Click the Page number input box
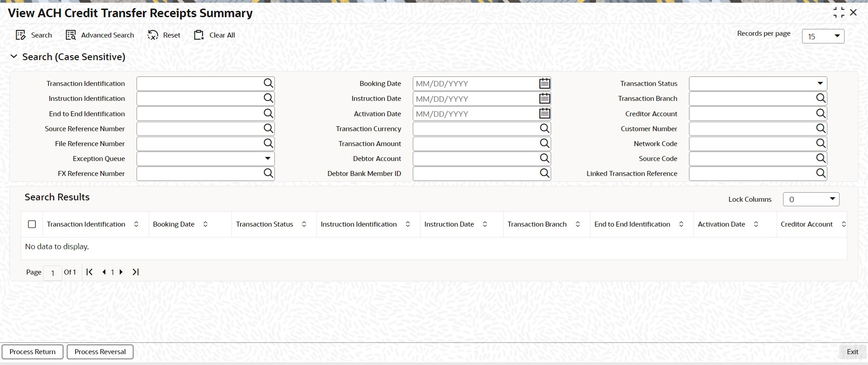868x365 pixels. click(53, 273)
